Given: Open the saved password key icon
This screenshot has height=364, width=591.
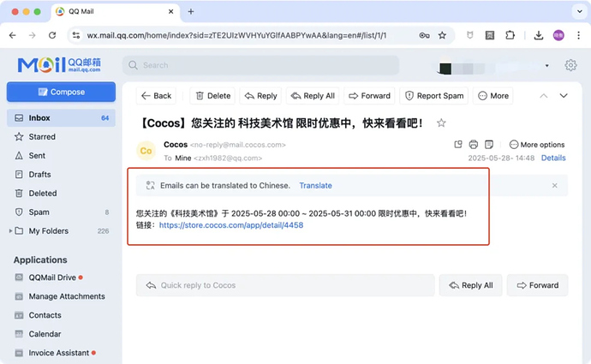Looking at the screenshot, I should (424, 35).
